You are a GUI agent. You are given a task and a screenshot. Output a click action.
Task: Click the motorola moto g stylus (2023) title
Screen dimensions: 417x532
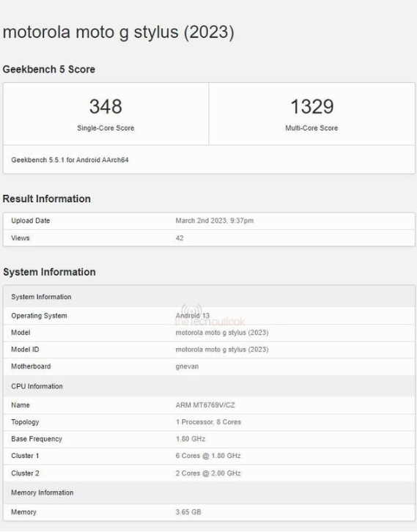(118, 32)
